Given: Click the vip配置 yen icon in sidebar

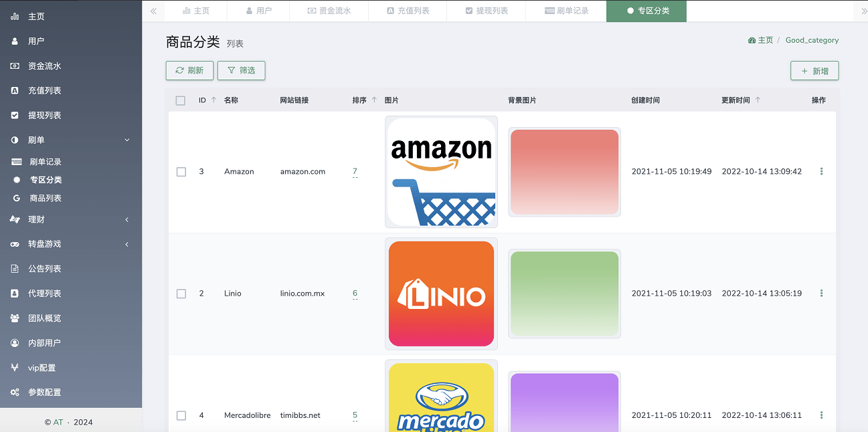Looking at the screenshot, I should 15,368.
